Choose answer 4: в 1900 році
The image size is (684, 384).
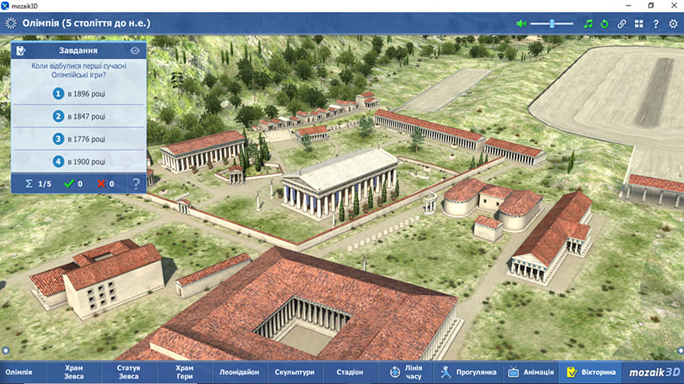(x=79, y=161)
